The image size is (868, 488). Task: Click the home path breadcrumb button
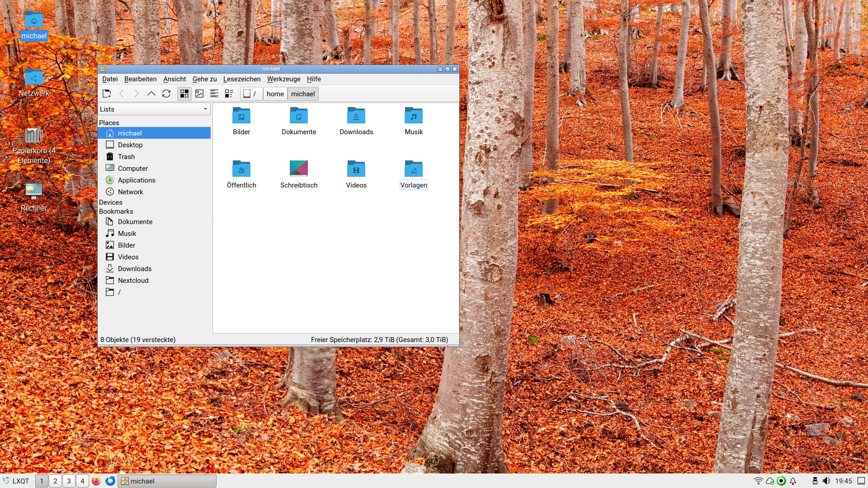coord(275,94)
